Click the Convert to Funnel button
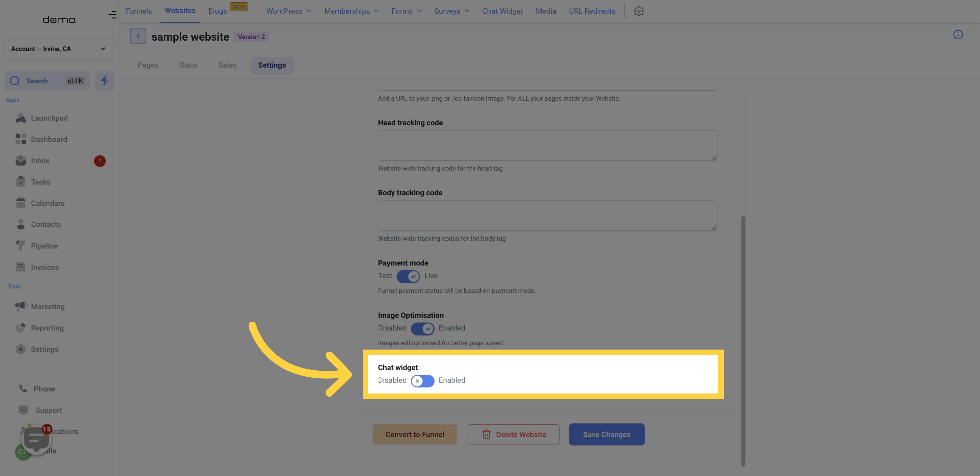The image size is (980, 476). (x=414, y=434)
